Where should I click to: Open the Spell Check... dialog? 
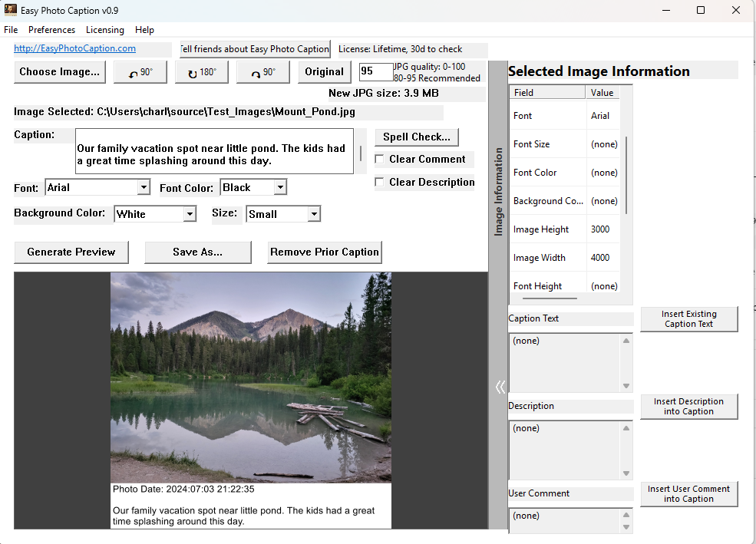coord(417,137)
